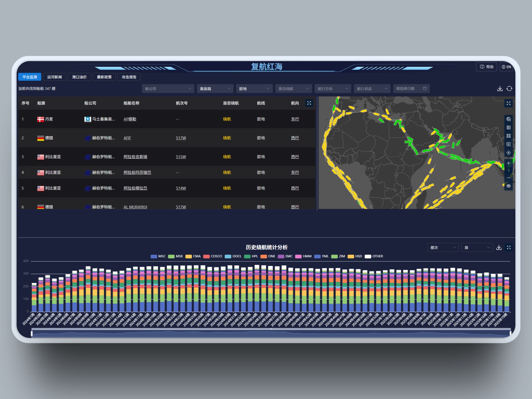Toggle MSC series in chart legend
The image size is (532, 399).
point(158,256)
